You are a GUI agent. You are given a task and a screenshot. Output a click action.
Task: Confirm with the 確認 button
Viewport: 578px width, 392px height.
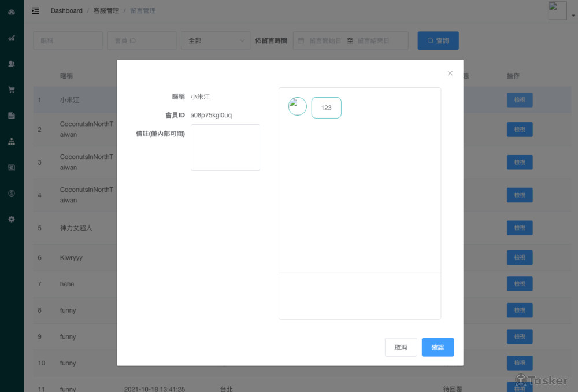(x=438, y=347)
